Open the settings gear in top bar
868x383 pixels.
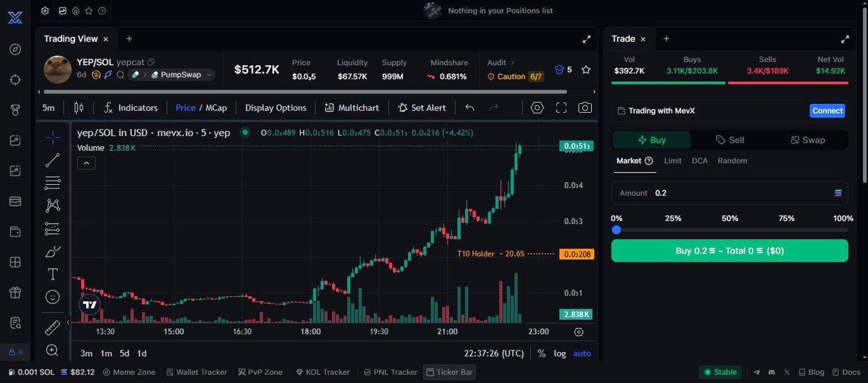click(45, 11)
